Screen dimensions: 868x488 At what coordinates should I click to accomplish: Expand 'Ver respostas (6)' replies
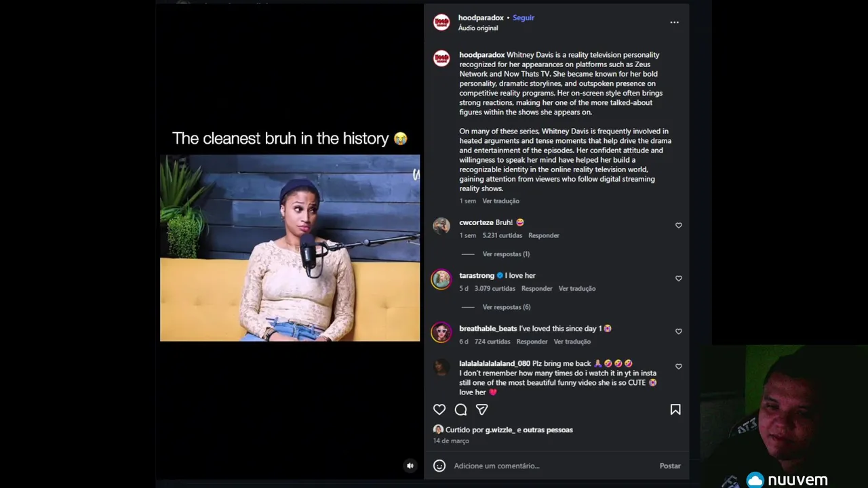tap(506, 307)
